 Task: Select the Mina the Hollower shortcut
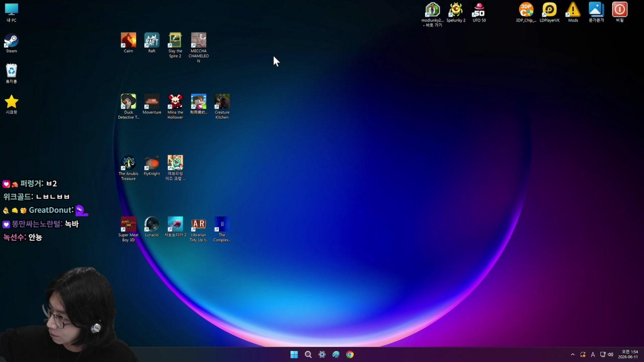pos(175,107)
